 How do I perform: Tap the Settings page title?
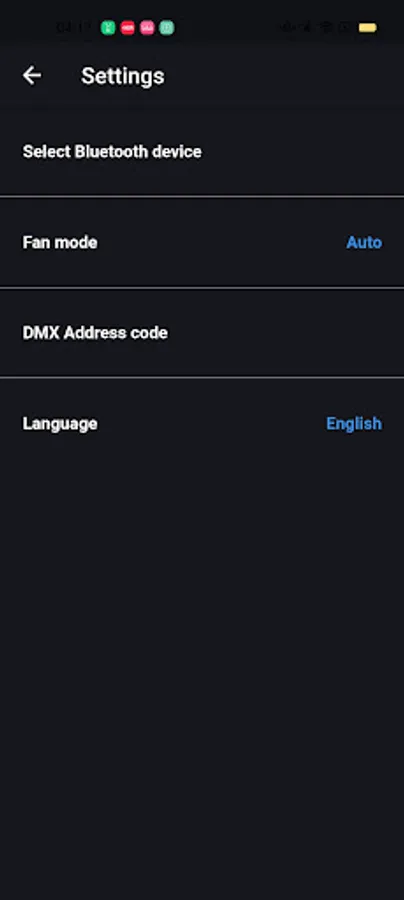(x=123, y=76)
